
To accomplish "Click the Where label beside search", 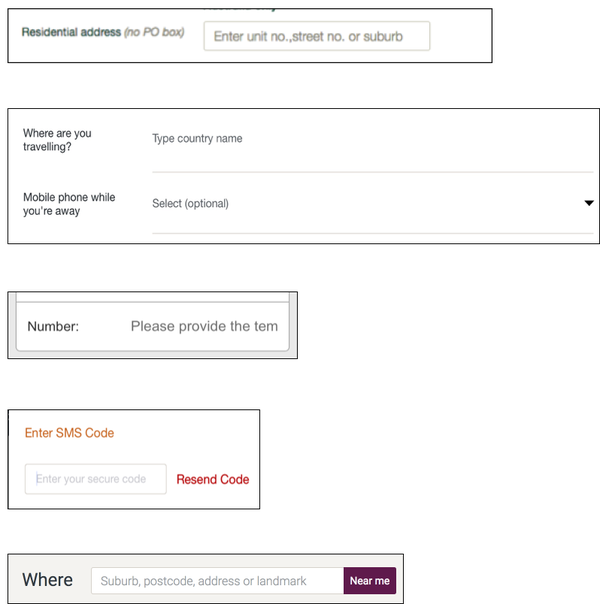I will 47,580.
